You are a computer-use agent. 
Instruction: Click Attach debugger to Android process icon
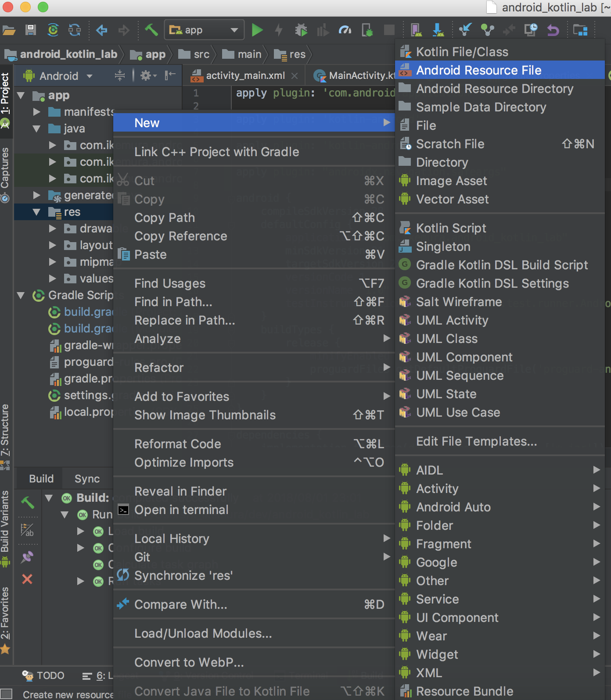367,30
